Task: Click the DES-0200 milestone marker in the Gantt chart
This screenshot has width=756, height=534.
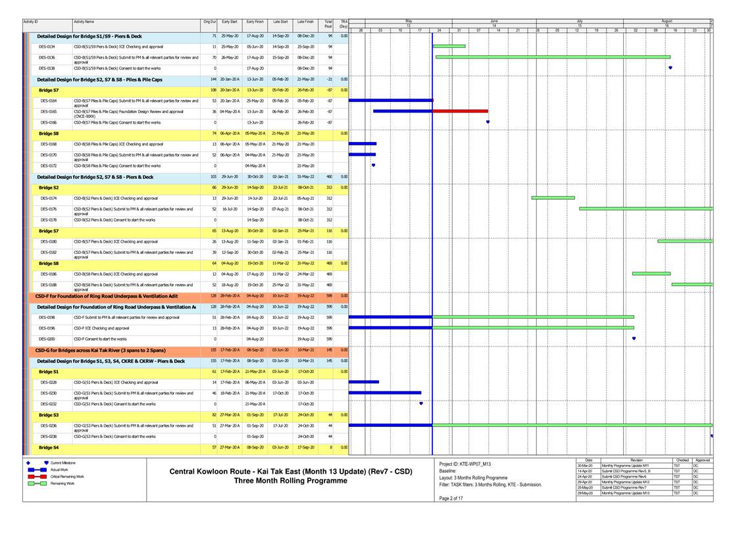Action: [634, 339]
